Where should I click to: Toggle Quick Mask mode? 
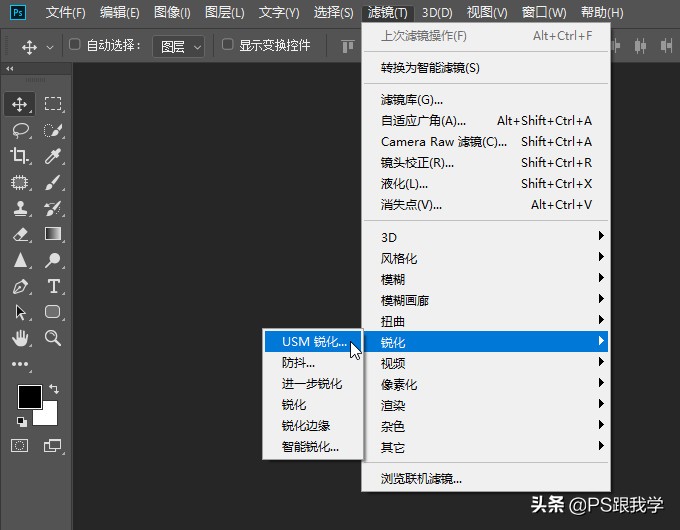tap(20, 445)
